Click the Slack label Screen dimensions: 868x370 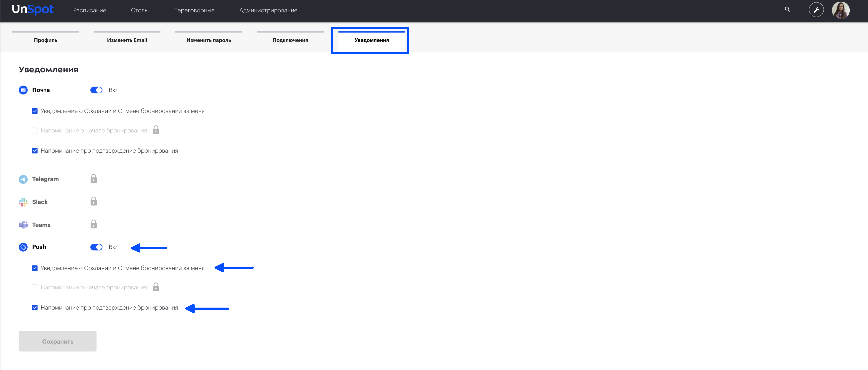point(40,202)
